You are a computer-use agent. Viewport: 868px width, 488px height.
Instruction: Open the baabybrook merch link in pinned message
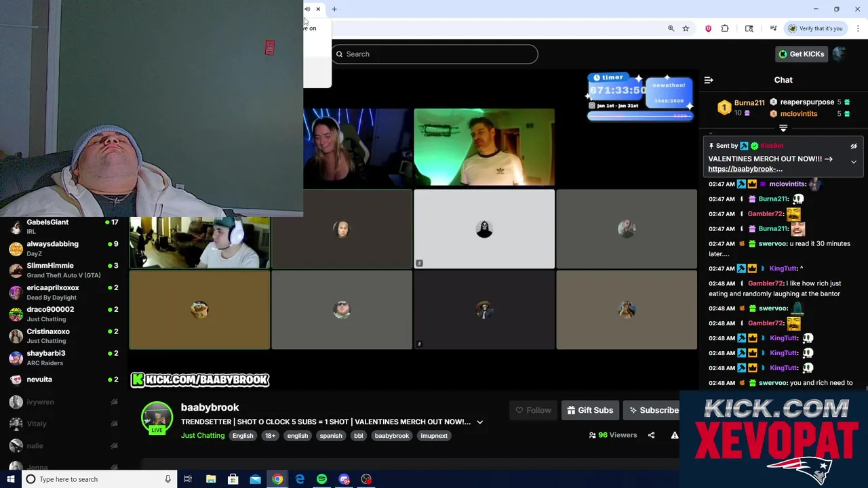point(745,169)
